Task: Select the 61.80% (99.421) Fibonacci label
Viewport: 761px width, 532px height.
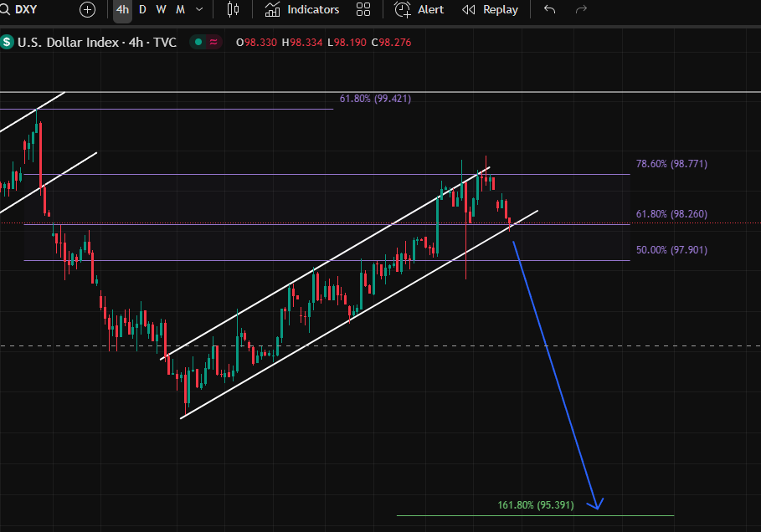Action: 375,99
